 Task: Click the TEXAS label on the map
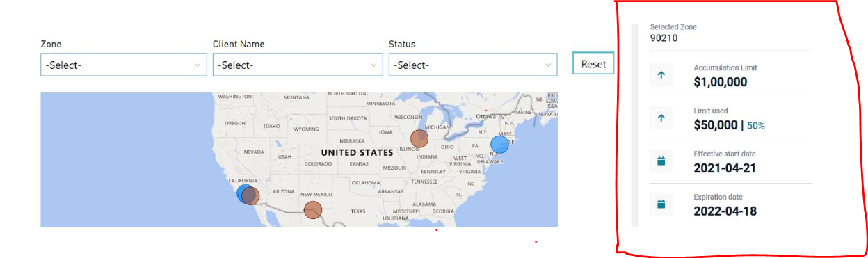coord(357,211)
